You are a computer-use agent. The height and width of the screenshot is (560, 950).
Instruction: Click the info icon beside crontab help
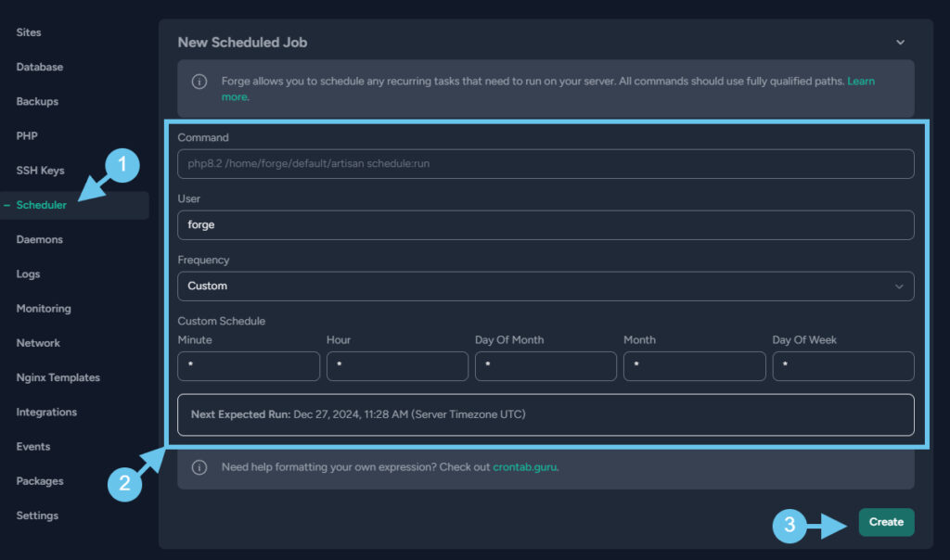199,467
